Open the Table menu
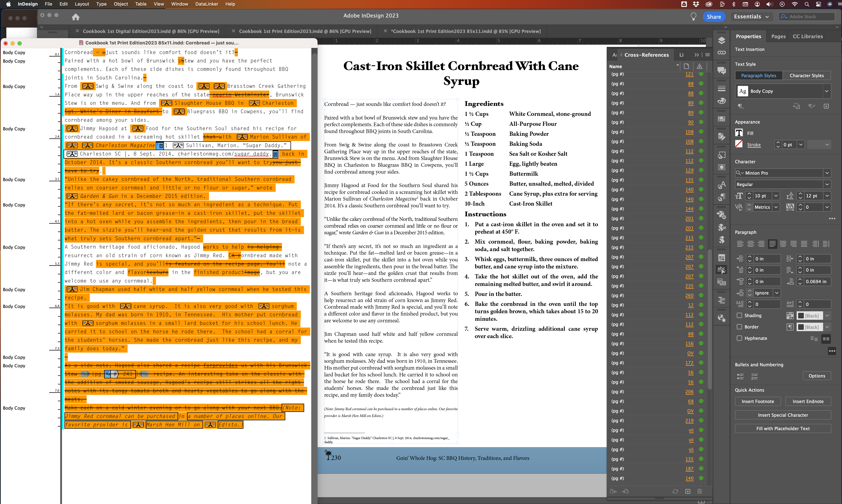 click(141, 4)
